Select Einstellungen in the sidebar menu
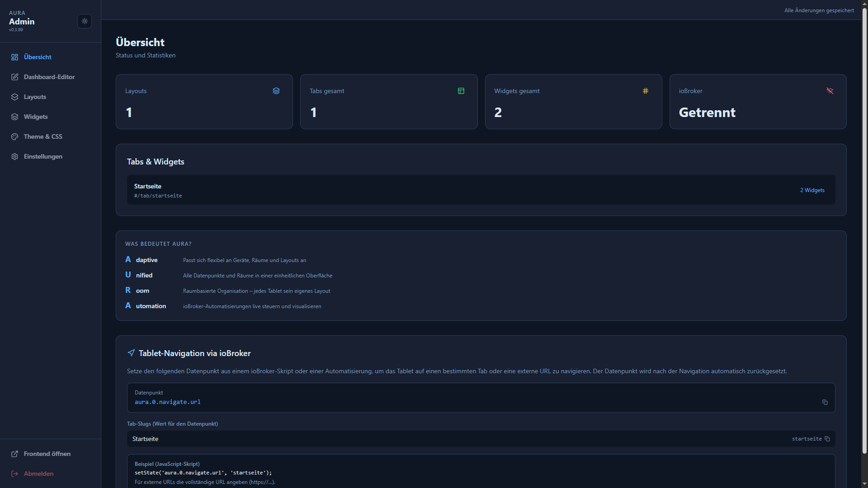Image resolution: width=868 pixels, height=488 pixels. (x=42, y=156)
